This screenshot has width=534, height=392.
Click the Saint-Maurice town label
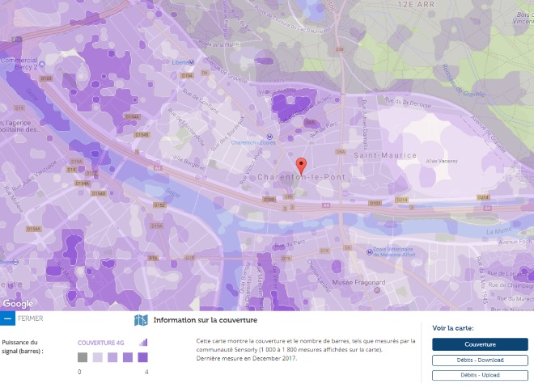coord(385,155)
